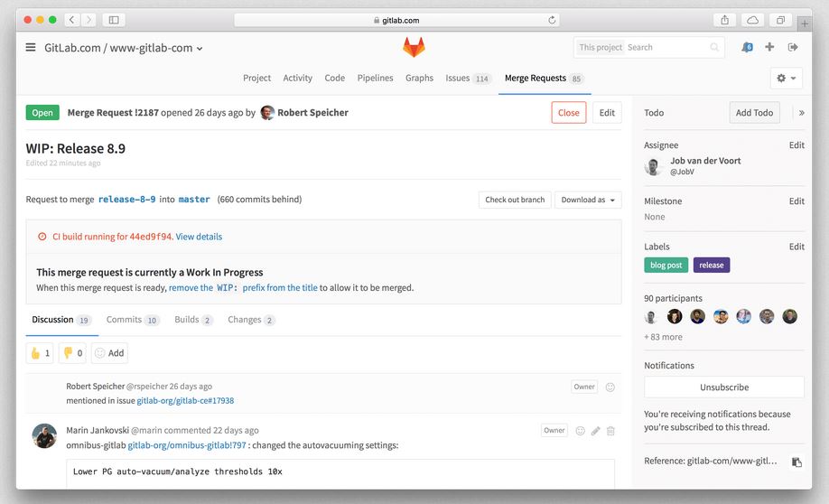Open the Activity tab
The height and width of the screenshot is (504, 829).
298,78
